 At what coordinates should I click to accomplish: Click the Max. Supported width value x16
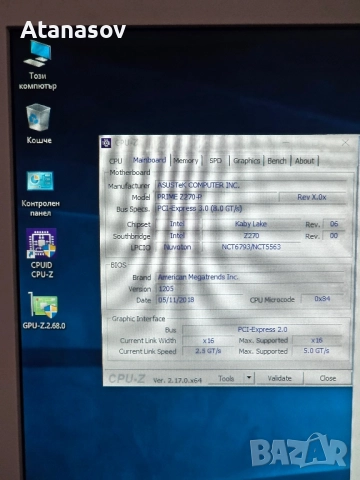click(317, 340)
